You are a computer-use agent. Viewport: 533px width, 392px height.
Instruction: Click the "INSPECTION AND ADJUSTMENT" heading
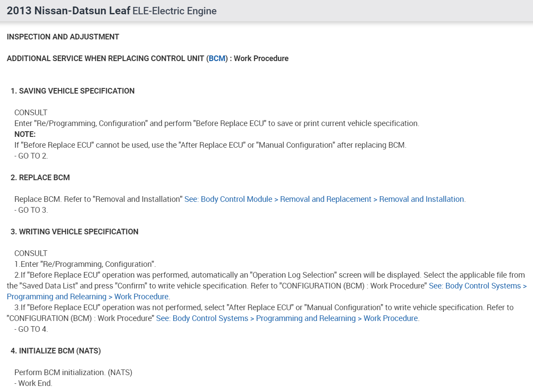pyautogui.click(x=63, y=37)
